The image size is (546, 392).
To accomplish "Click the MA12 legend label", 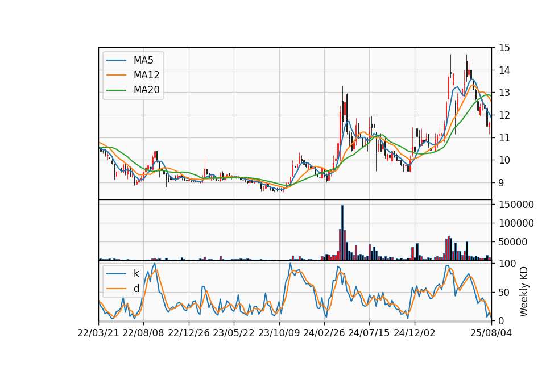I will coord(146,75).
